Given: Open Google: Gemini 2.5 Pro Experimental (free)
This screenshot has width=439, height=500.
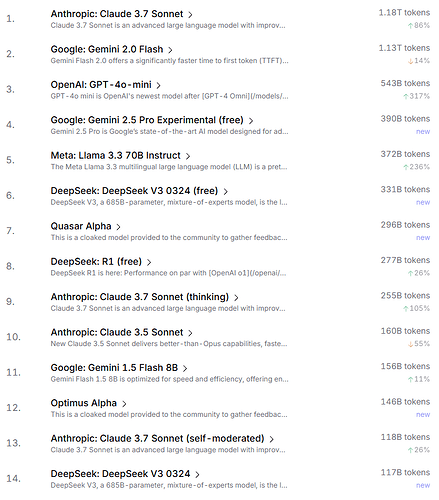Looking at the screenshot, I should [x=147, y=120].
